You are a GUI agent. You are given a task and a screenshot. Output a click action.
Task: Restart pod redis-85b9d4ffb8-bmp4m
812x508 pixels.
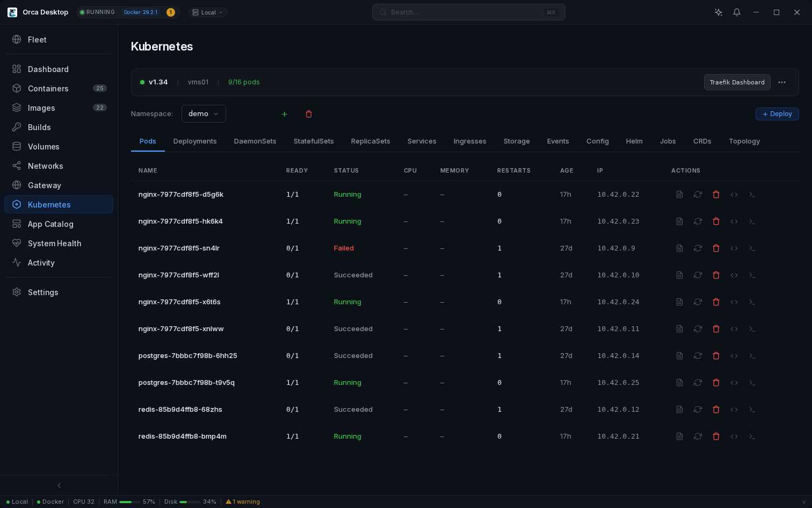click(x=698, y=437)
